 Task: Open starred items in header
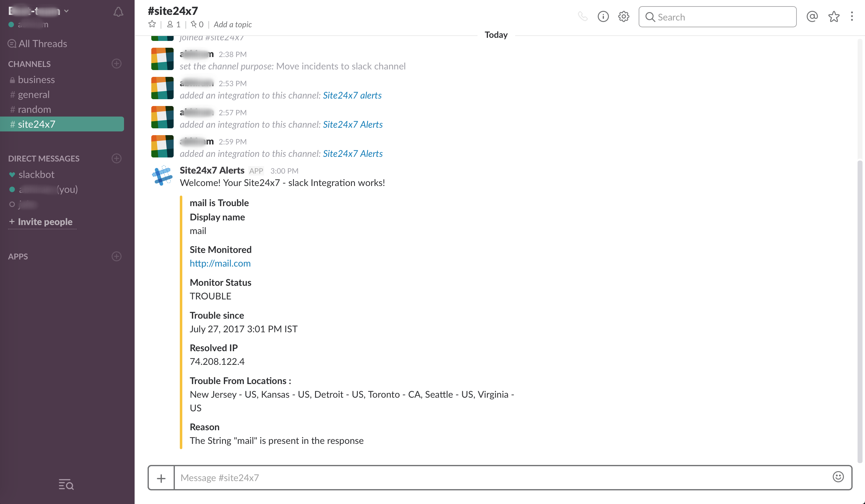coord(833,16)
